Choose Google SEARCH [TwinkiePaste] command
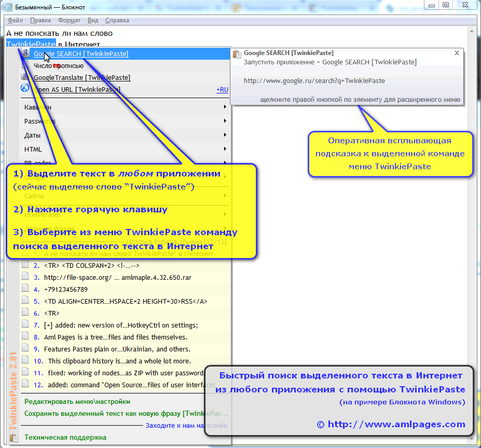The width and height of the screenshot is (481, 448). 125,53
